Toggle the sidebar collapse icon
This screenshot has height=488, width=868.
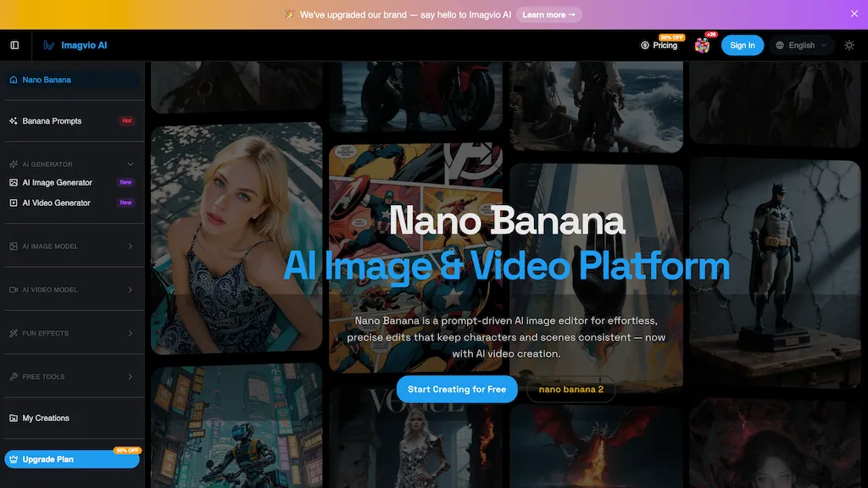[x=14, y=46]
